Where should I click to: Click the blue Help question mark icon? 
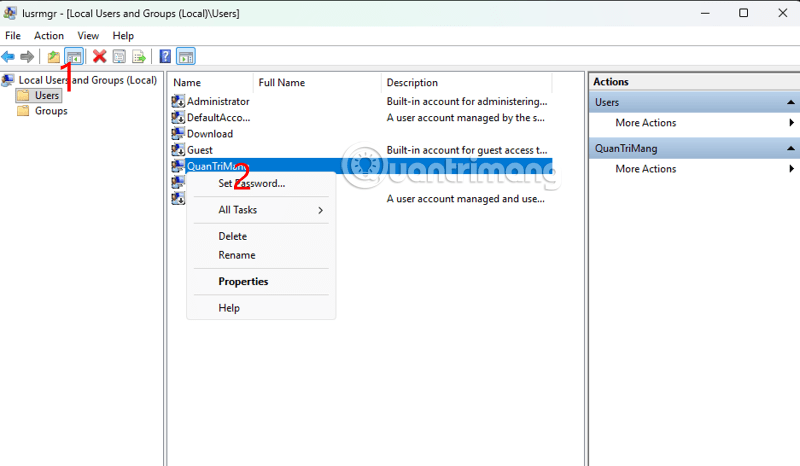click(x=165, y=57)
